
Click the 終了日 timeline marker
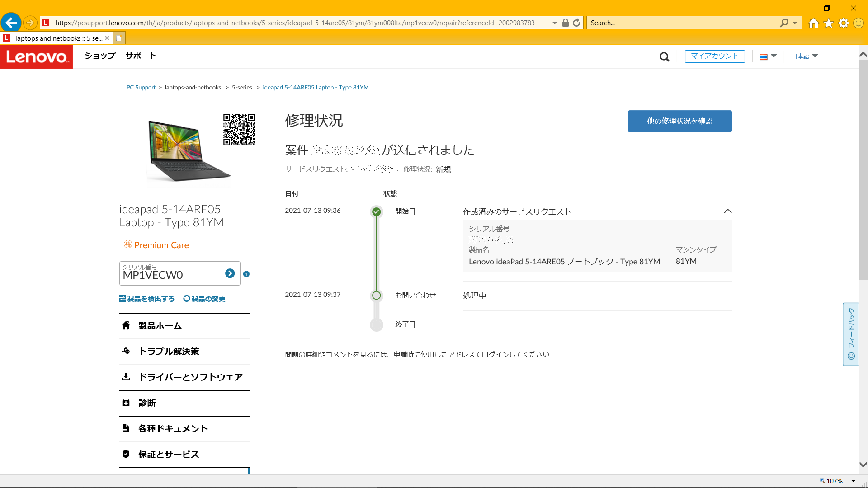click(376, 324)
